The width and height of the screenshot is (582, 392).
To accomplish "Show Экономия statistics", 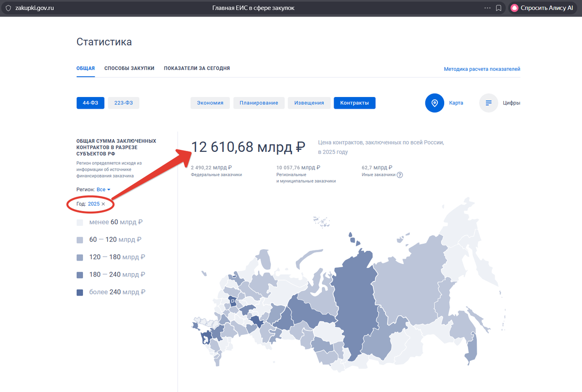I will (210, 103).
